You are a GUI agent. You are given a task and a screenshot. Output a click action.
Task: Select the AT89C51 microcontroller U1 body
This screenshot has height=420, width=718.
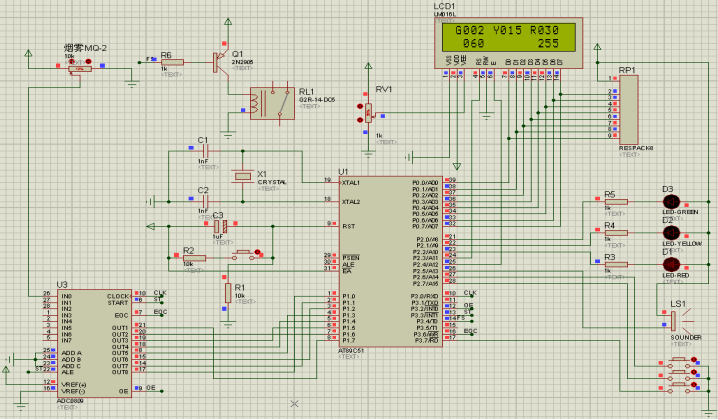(x=391, y=262)
